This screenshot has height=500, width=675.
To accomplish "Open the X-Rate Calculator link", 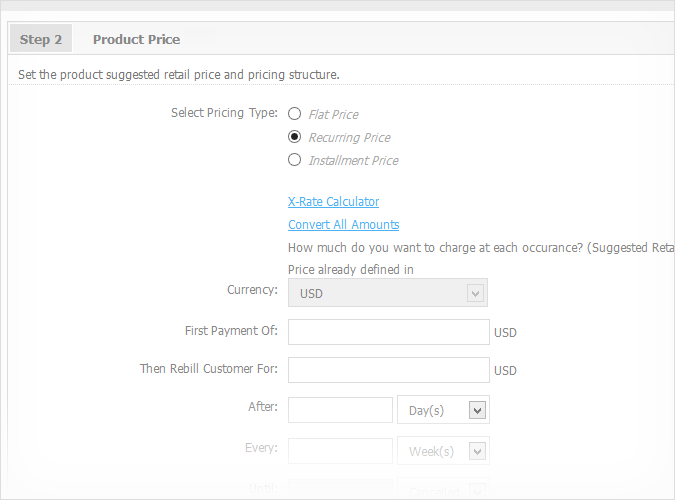I will [333, 202].
